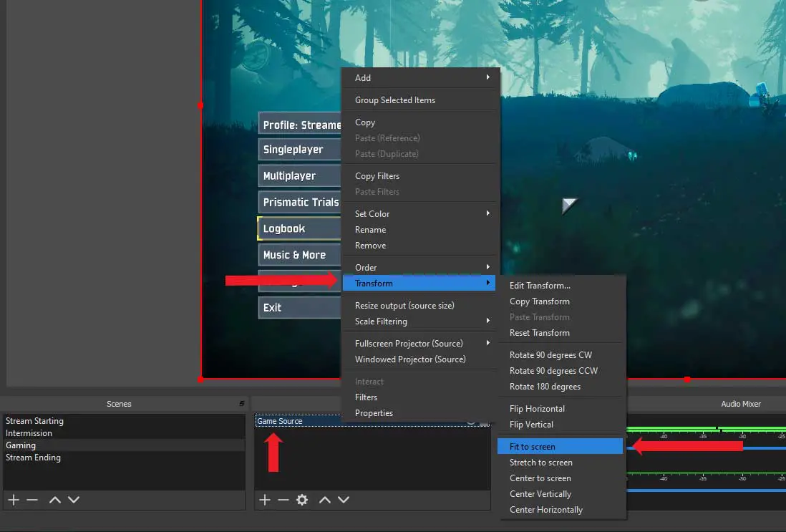
Task: Pop out the Scenes dock panel
Action: (242, 404)
